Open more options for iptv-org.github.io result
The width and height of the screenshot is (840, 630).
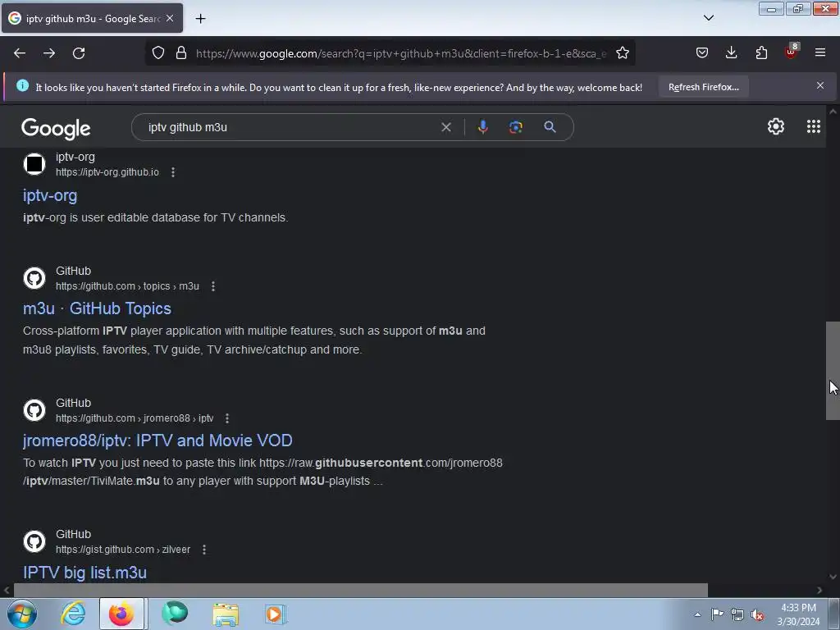coord(172,172)
